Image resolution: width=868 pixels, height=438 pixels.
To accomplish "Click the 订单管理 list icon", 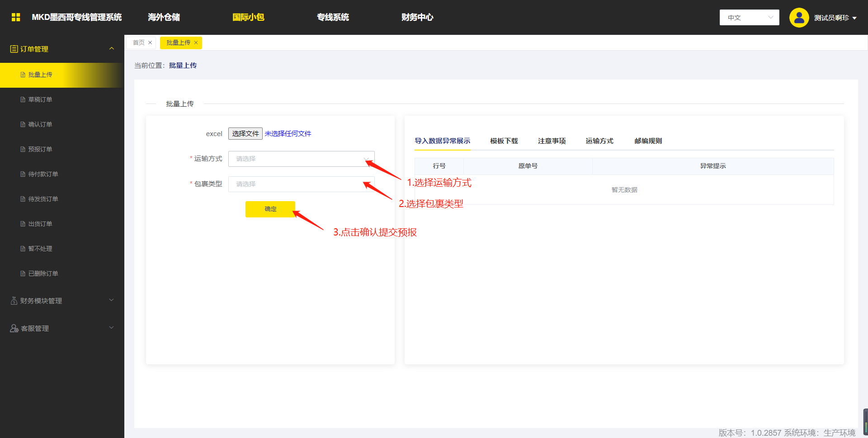I will point(14,49).
